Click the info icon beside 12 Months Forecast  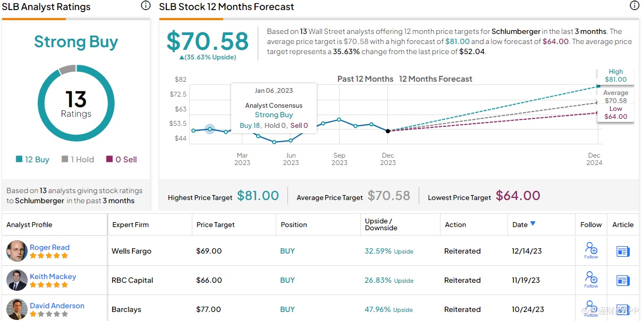(634, 6)
